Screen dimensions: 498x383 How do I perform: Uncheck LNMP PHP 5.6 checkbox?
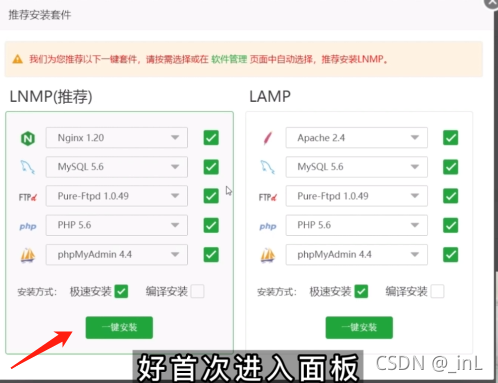[x=211, y=225]
